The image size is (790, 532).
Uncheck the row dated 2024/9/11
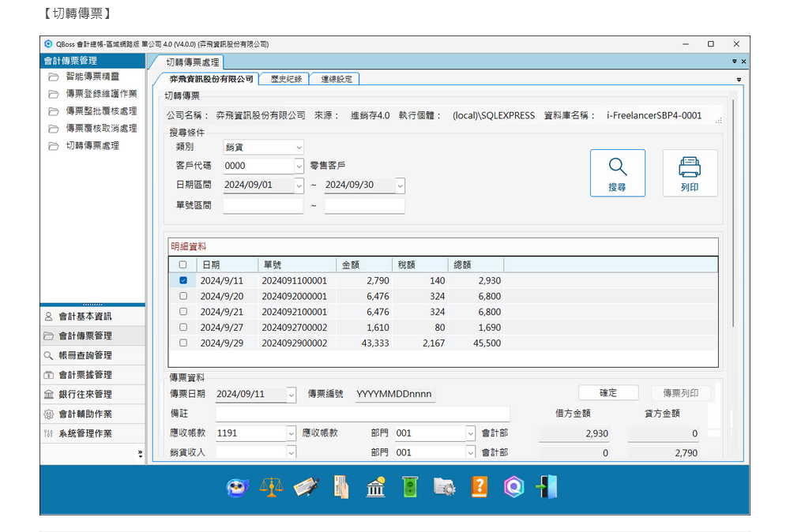click(183, 280)
